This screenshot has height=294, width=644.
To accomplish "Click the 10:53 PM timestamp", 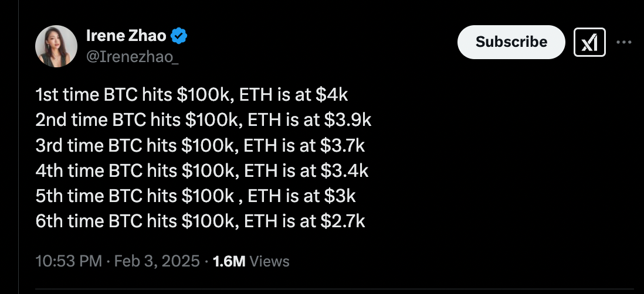I will (68, 261).
